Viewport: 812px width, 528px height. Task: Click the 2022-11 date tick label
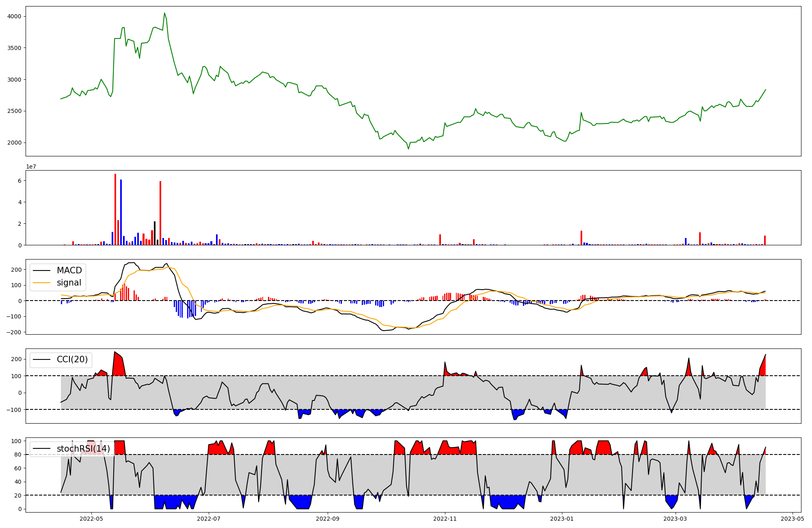point(445,519)
